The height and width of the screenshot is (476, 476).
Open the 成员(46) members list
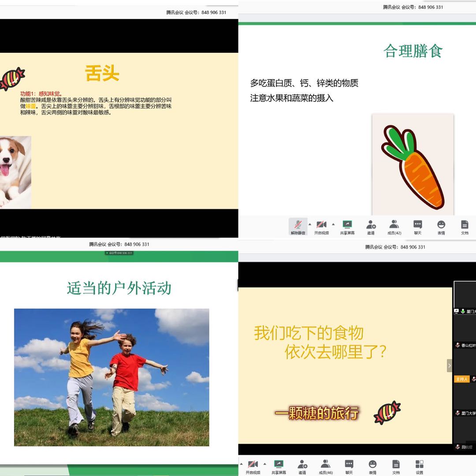(x=326, y=464)
